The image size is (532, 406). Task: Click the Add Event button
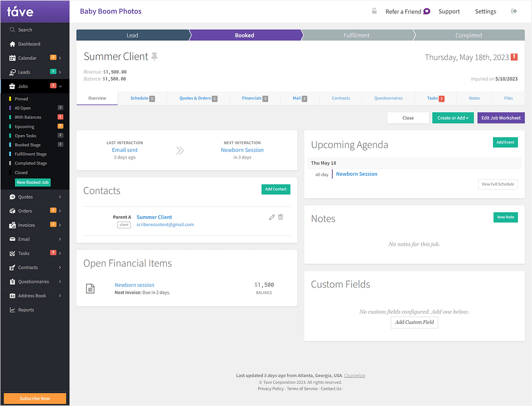point(505,142)
